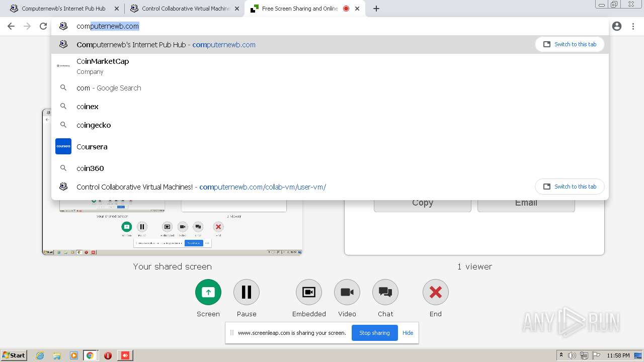Open Windows Media Player from taskbar
This screenshot has height=362, width=644.
74,355
